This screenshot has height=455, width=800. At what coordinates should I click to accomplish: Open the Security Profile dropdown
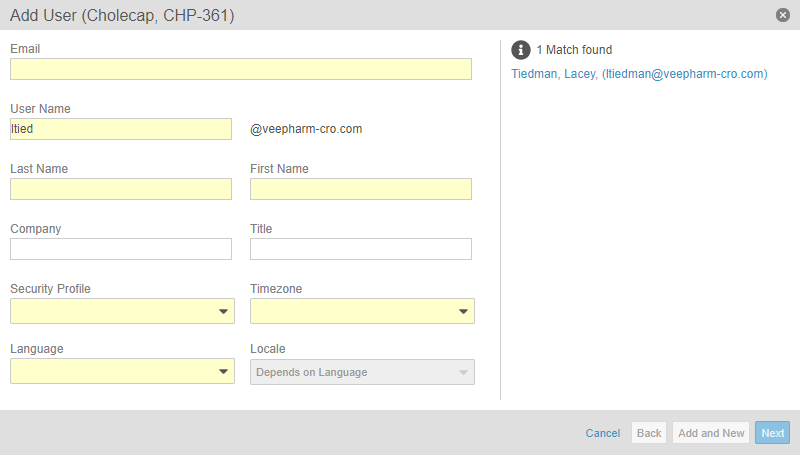[x=122, y=311]
